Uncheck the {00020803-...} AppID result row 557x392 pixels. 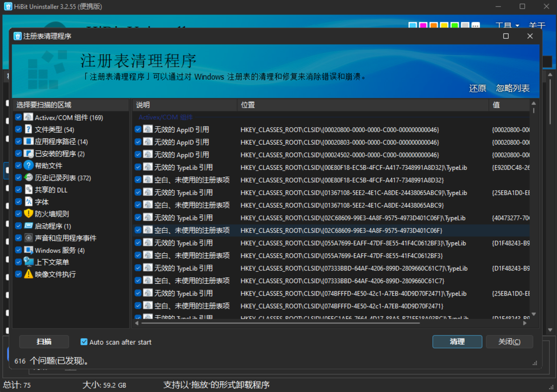coord(138,142)
